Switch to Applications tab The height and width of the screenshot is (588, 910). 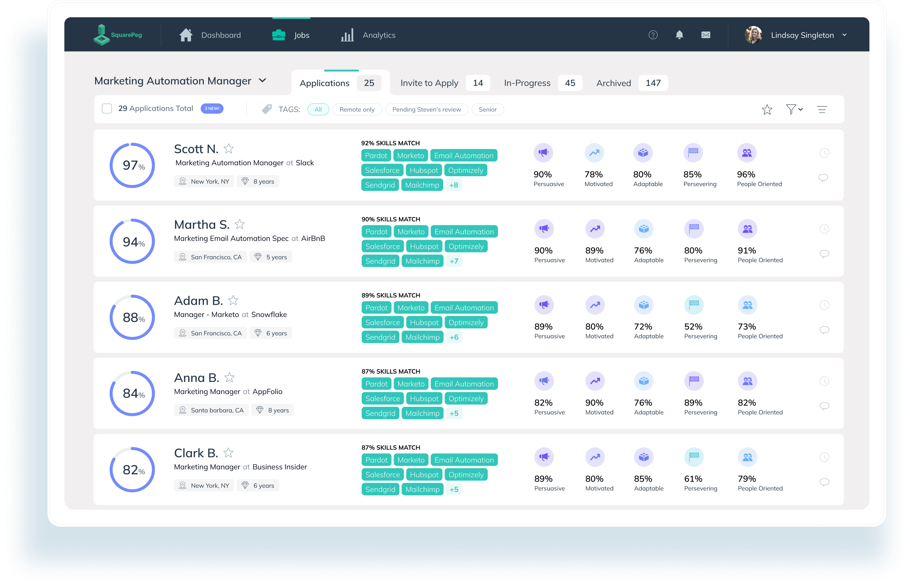point(340,83)
